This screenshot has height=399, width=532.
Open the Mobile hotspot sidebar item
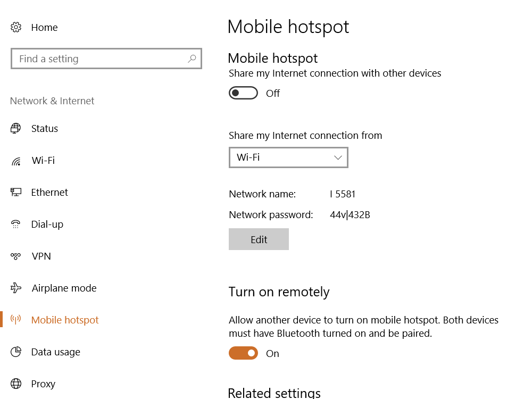click(x=65, y=320)
